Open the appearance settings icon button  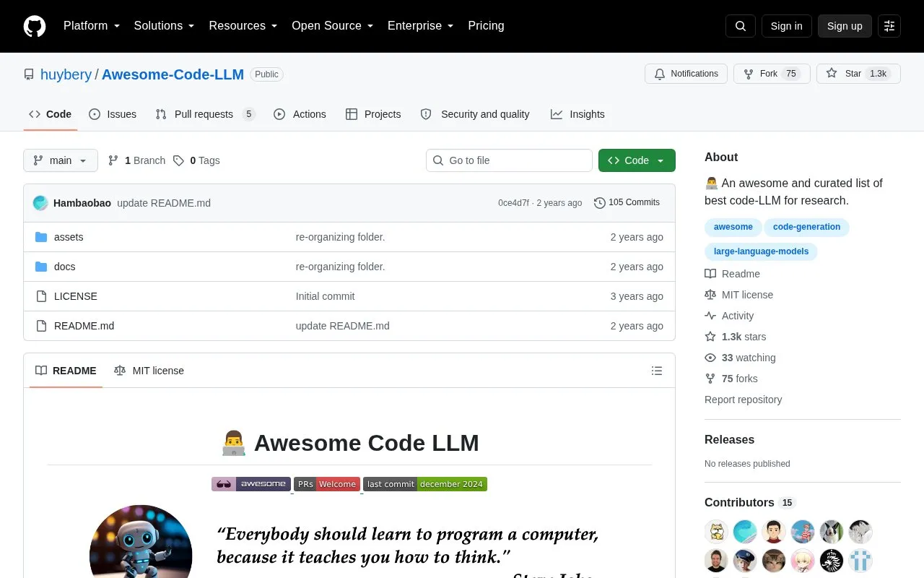click(x=889, y=26)
